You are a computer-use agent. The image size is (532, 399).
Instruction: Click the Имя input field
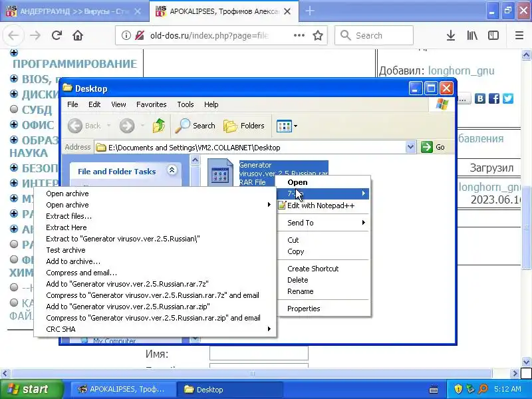(x=259, y=353)
